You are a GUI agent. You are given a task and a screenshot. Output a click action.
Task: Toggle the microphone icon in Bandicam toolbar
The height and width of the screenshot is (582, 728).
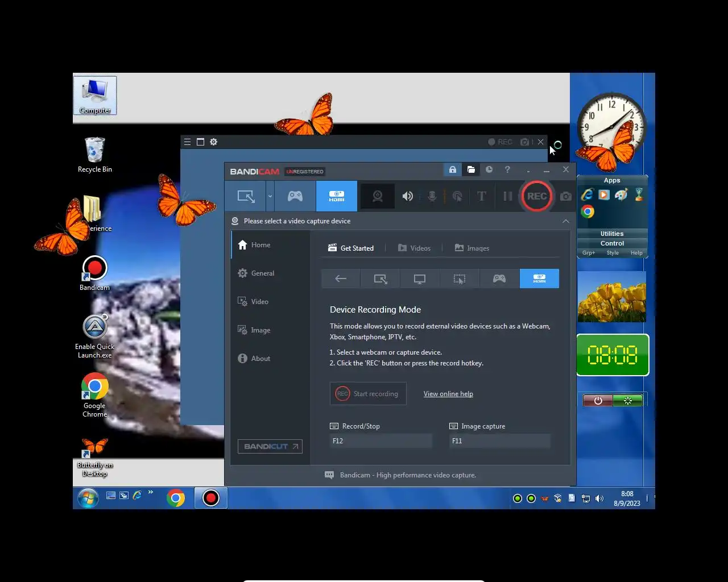(432, 196)
